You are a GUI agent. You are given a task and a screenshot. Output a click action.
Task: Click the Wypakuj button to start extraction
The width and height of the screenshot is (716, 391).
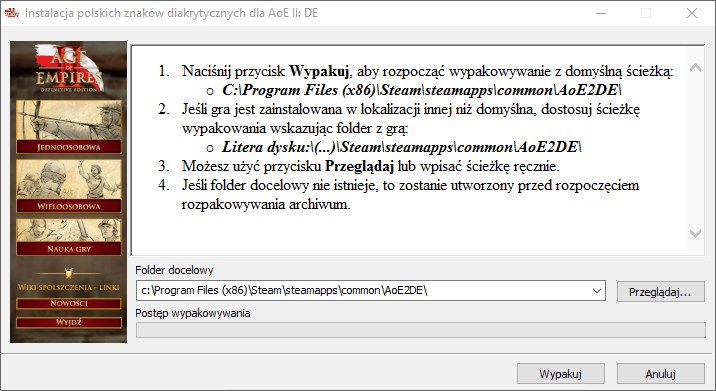coord(561,374)
